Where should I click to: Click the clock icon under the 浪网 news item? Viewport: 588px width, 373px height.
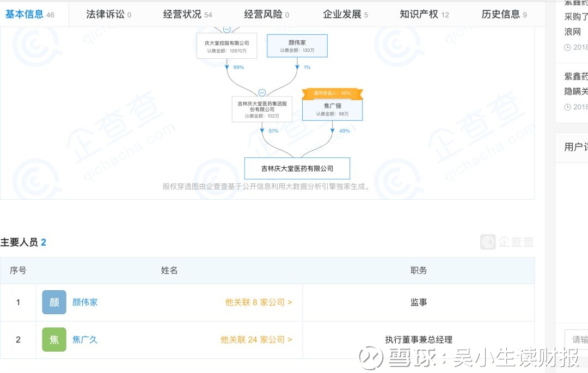(568, 47)
